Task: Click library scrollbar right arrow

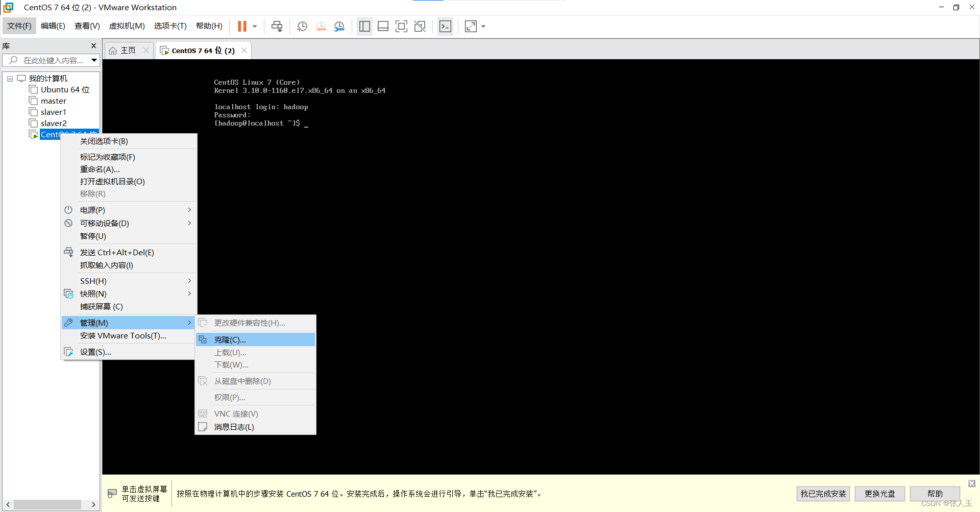Action: (93, 504)
